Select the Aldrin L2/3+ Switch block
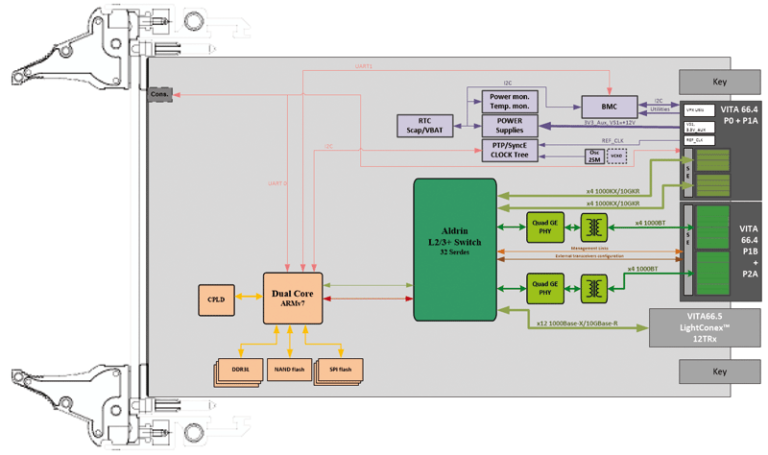This screenshot has height=455, width=768. [455, 250]
